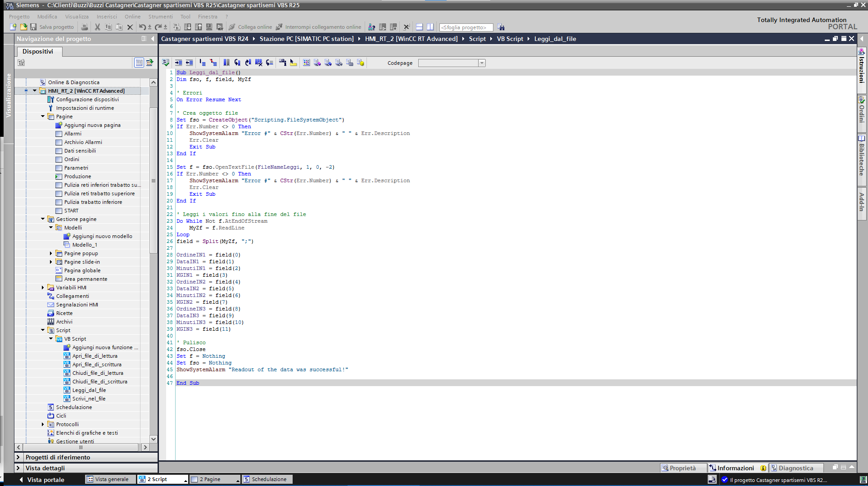
Task: Toggle horizontal editor split
Action: pyautogui.click(x=419, y=27)
